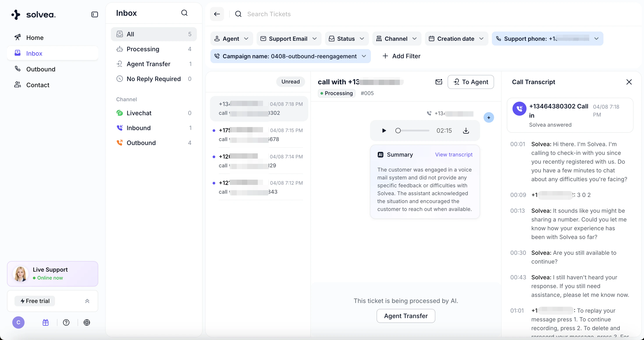
Task: Click the 00:43 transcript timestamp
Action: click(518, 277)
